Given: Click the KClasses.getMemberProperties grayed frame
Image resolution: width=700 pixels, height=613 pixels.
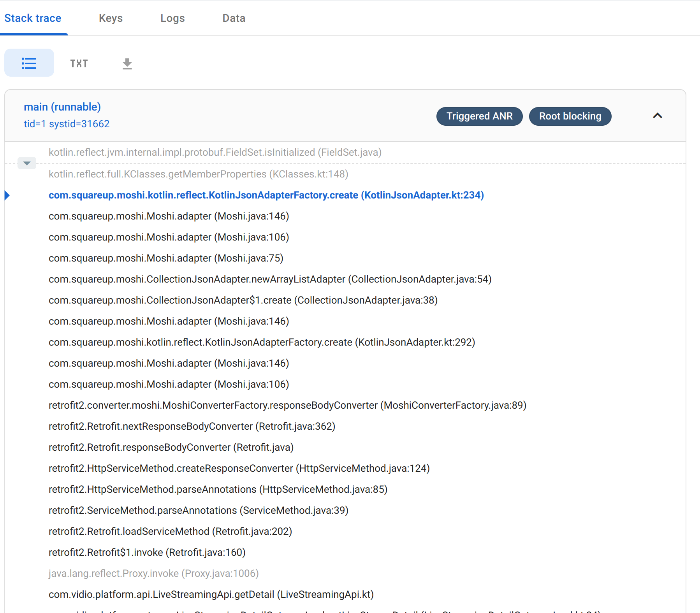Looking at the screenshot, I should coord(198,174).
